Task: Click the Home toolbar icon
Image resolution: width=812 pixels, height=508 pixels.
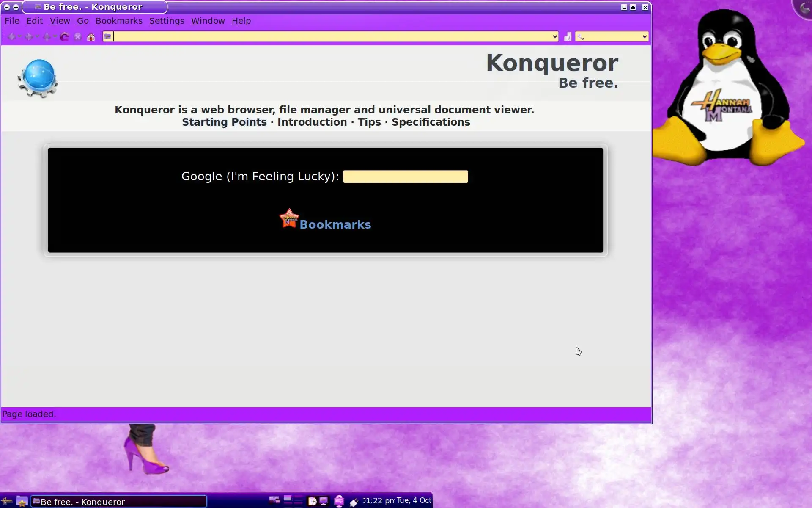Action: (91, 37)
